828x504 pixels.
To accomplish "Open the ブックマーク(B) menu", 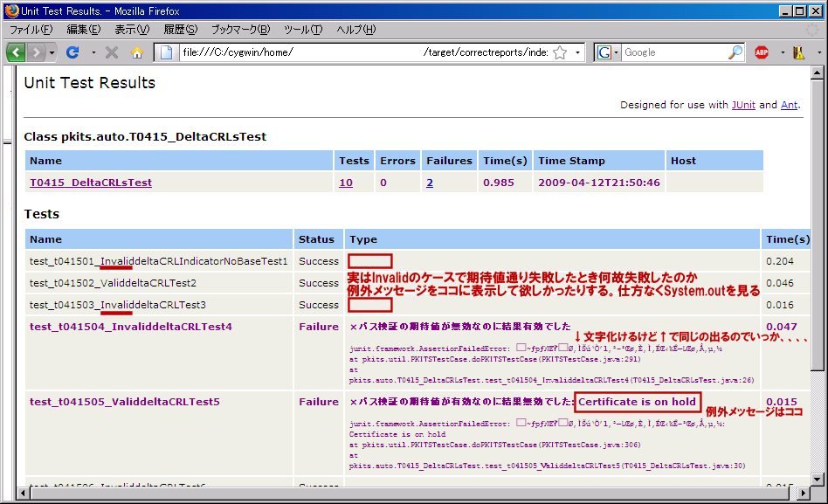I will tap(241, 30).
